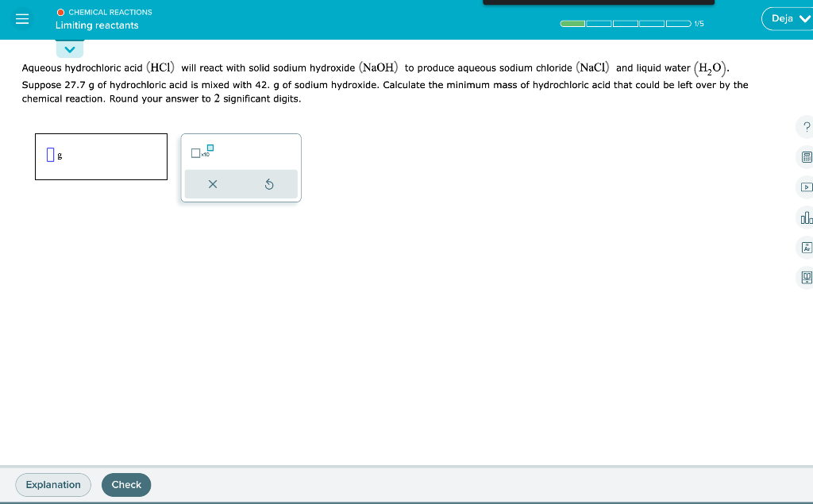Click the answer input box with g unit
The width and height of the screenshot is (813, 504).
(x=100, y=156)
